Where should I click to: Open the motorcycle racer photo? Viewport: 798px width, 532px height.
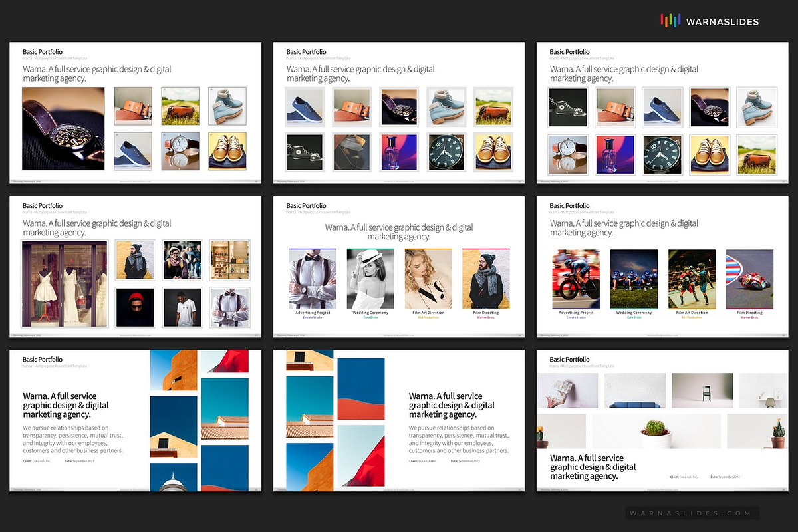[749, 279]
